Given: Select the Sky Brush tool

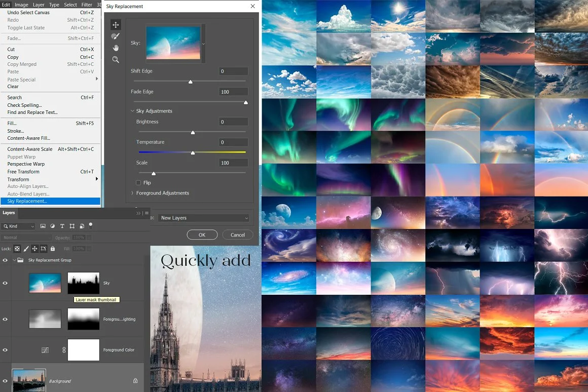Looking at the screenshot, I should 116,36.
